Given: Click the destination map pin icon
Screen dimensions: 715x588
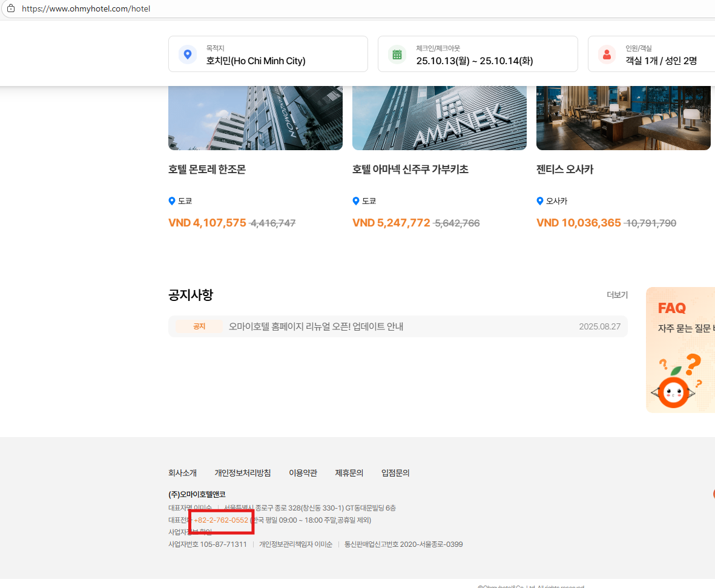Looking at the screenshot, I should [x=188, y=55].
